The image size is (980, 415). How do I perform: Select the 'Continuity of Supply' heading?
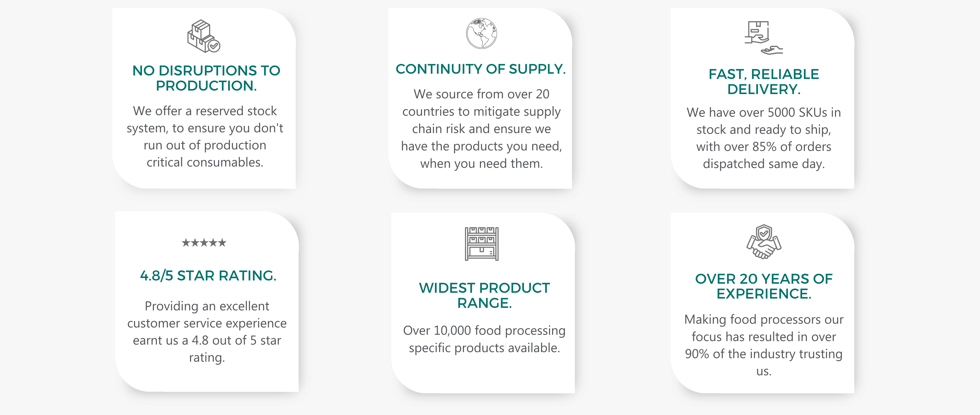point(481,69)
